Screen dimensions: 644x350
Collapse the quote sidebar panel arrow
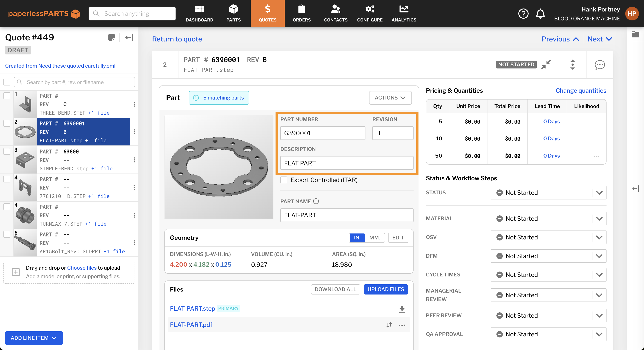point(129,38)
